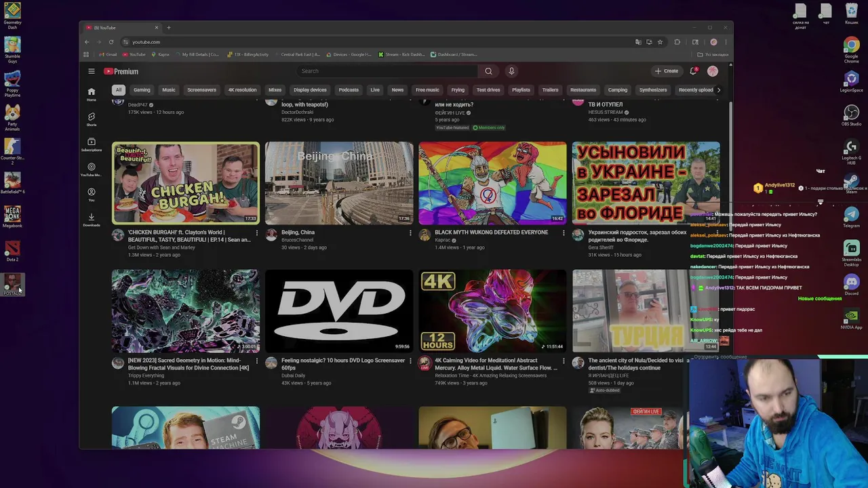
Task: Open options for CHICKEN BURGAH video
Action: 256,232
